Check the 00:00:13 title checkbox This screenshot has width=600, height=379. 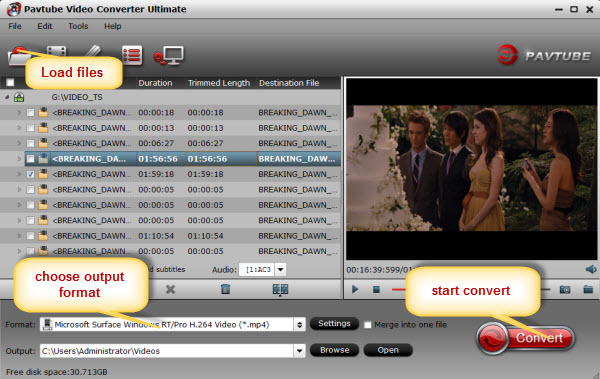click(x=30, y=128)
